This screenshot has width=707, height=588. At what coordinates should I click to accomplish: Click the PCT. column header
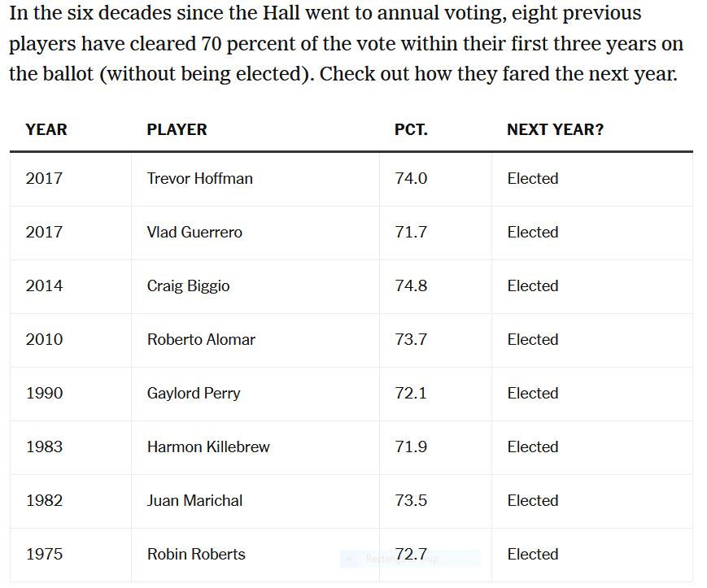[411, 129]
